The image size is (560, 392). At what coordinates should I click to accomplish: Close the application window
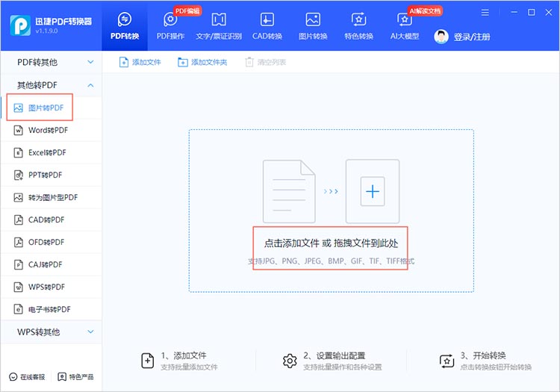549,13
